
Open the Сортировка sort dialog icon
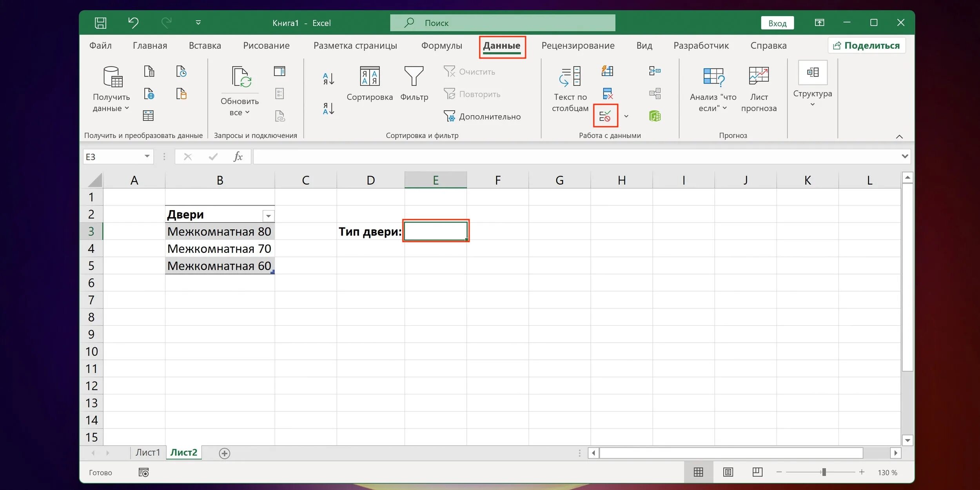tap(369, 76)
